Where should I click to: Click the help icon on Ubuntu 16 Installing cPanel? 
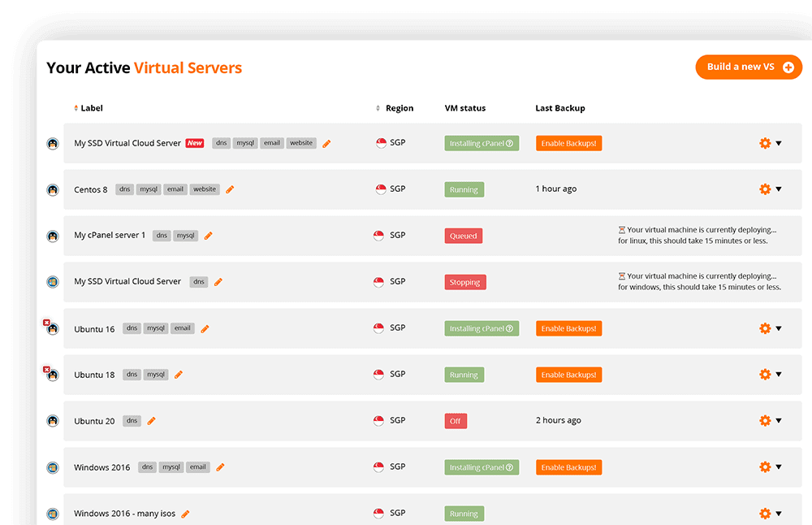510,329
